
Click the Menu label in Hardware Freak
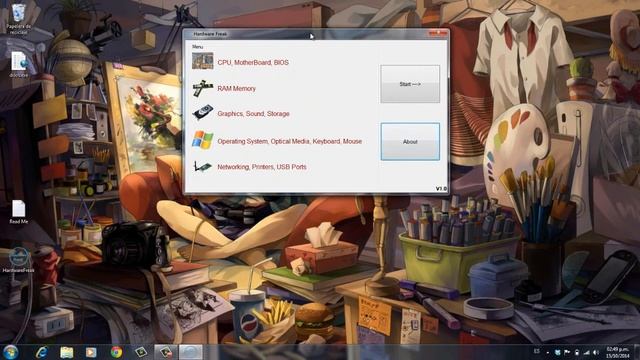point(198,47)
